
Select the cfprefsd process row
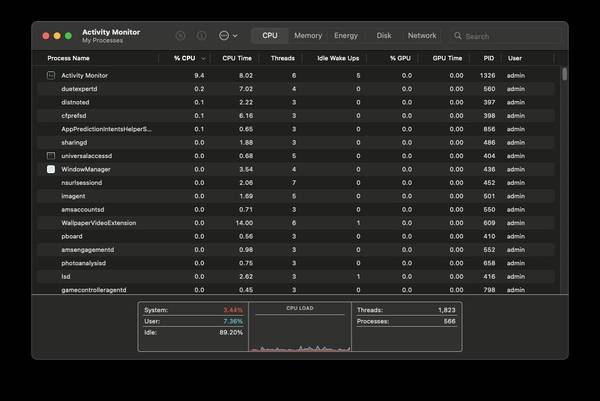[296, 116]
